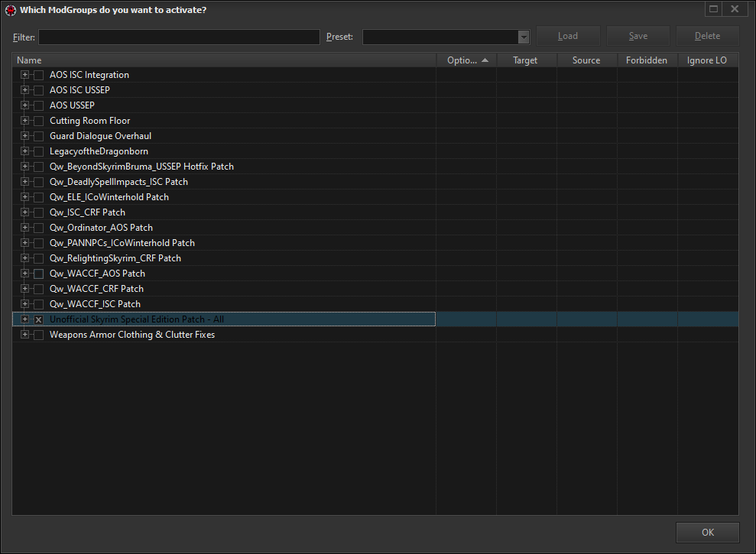
Task: Expand the Cutting Room Floor node
Action: point(24,121)
